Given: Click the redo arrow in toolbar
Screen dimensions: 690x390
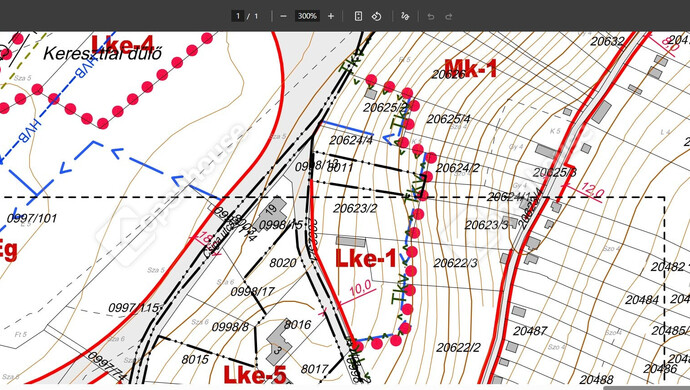Looking at the screenshot, I should click(449, 16).
